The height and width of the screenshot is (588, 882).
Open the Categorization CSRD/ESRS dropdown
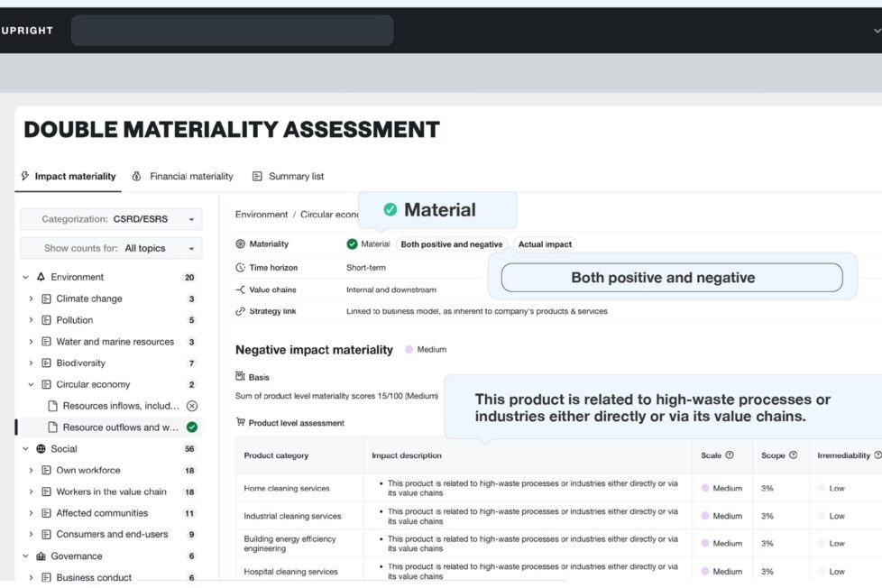pyautogui.click(x=111, y=219)
